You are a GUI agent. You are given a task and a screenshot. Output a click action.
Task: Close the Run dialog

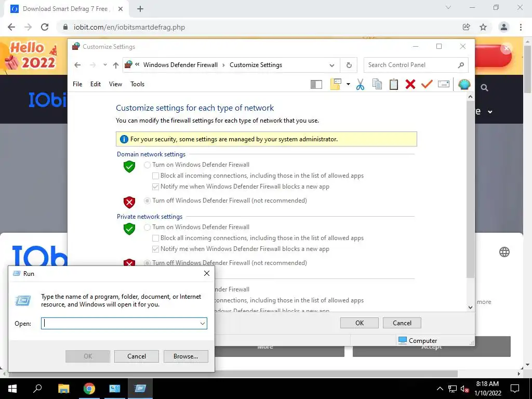[207, 273]
